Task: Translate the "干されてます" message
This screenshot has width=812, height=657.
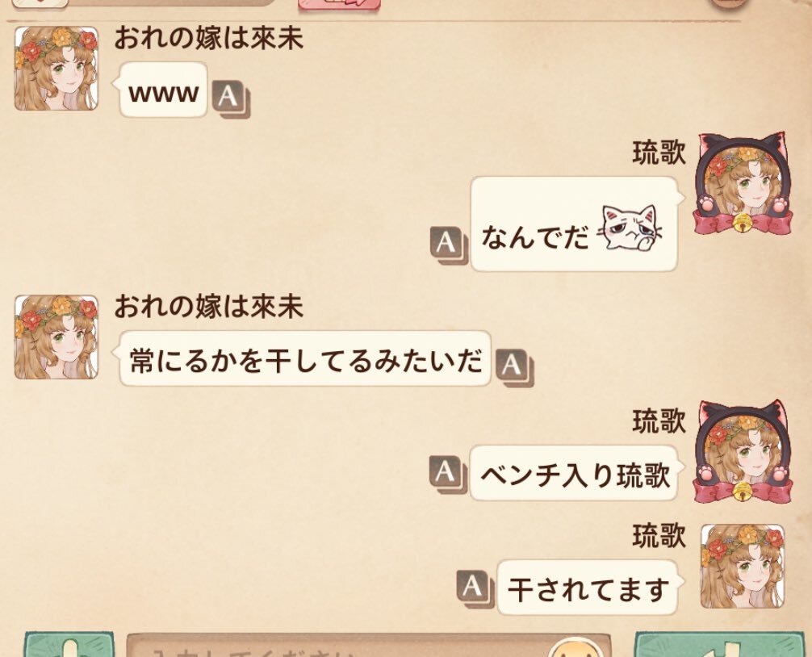Action: [475, 589]
